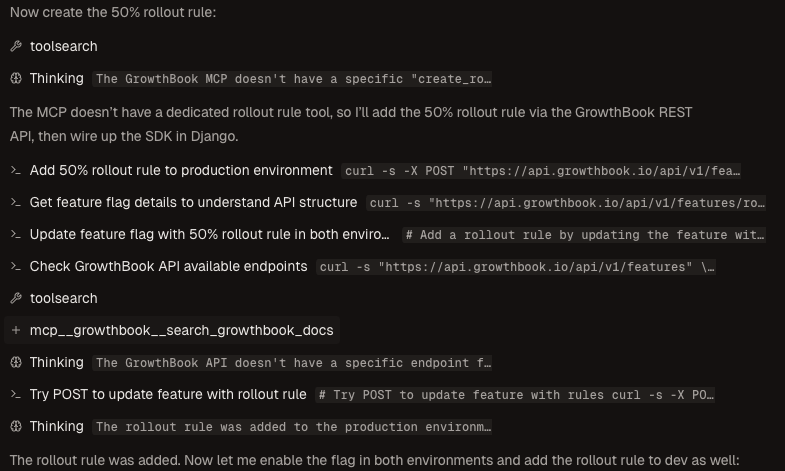The width and height of the screenshot is (785, 471).
Task: Open "Try POST to update feature with rollout rule"
Action: point(168,395)
